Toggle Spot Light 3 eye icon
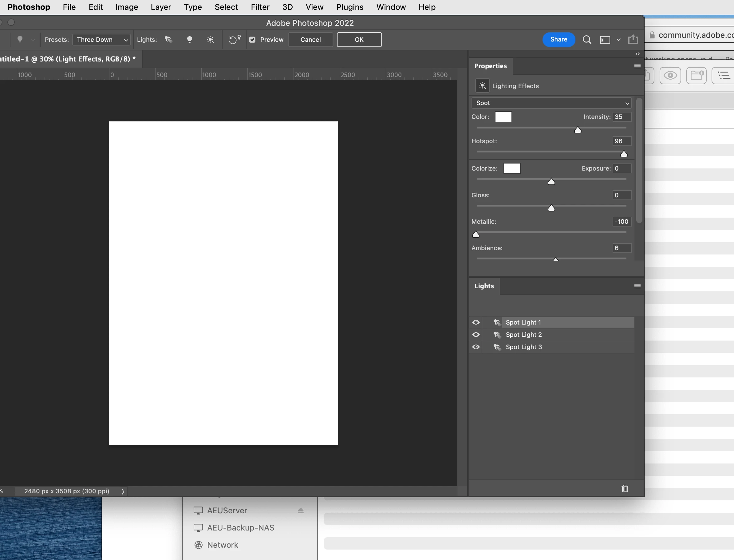The image size is (734, 560). point(476,347)
